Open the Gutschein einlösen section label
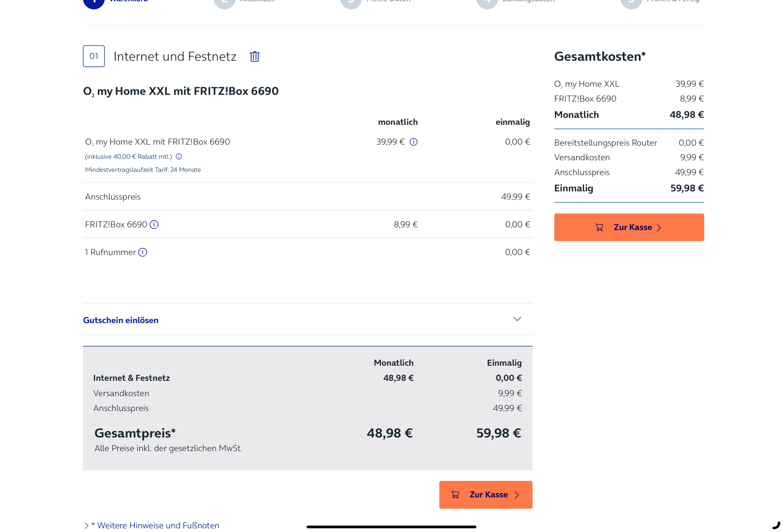 click(121, 320)
